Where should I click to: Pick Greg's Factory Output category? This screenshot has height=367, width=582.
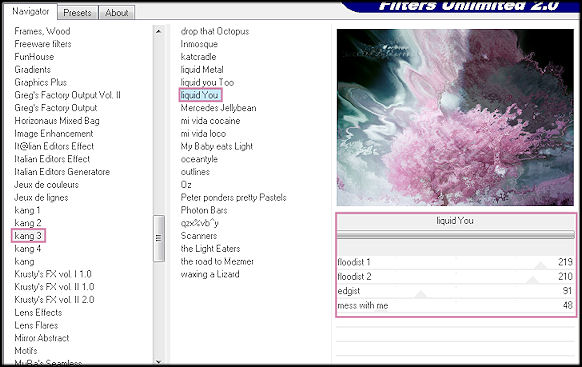point(56,108)
